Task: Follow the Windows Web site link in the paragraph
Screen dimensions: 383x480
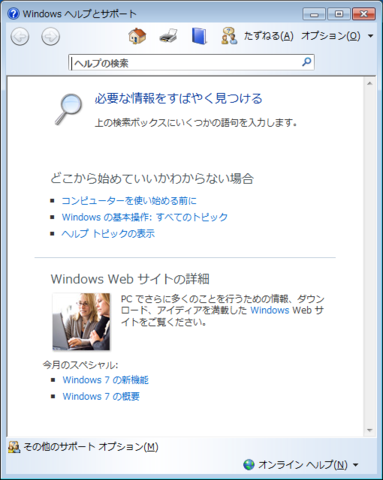Action: [270, 310]
